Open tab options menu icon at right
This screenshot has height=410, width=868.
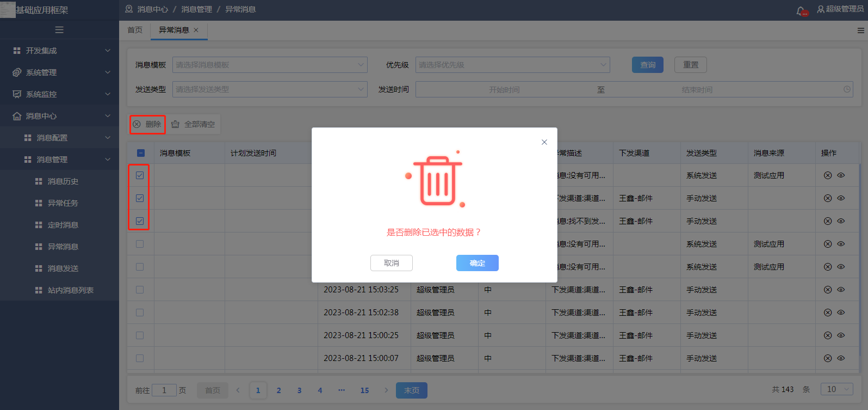click(x=860, y=30)
